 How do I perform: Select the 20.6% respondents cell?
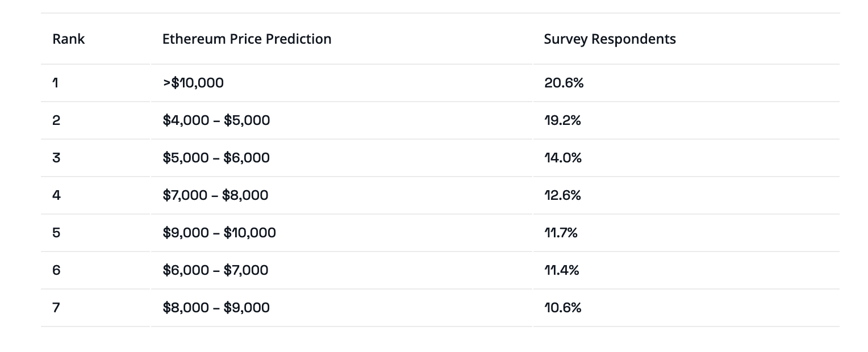pos(564,83)
